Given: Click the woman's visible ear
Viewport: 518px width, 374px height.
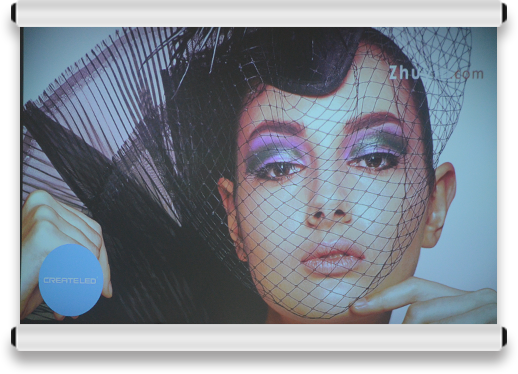Looking at the screenshot, I should point(439,204).
